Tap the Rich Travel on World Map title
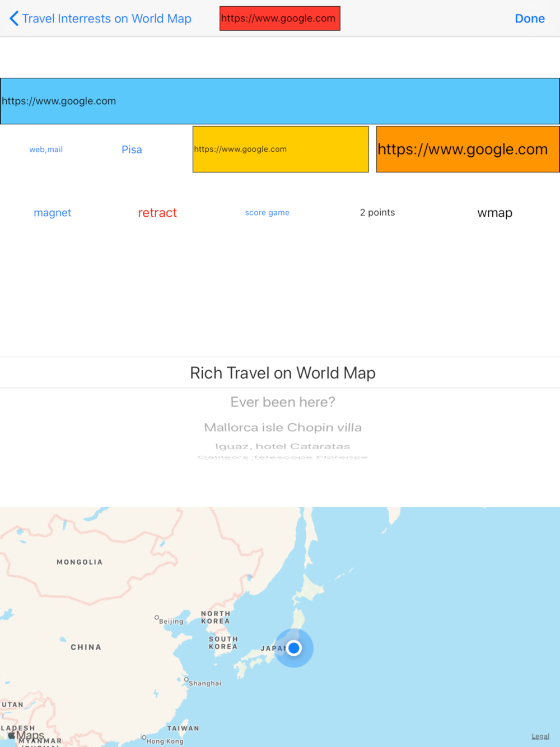Viewport: 560px width, 747px height. (283, 373)
